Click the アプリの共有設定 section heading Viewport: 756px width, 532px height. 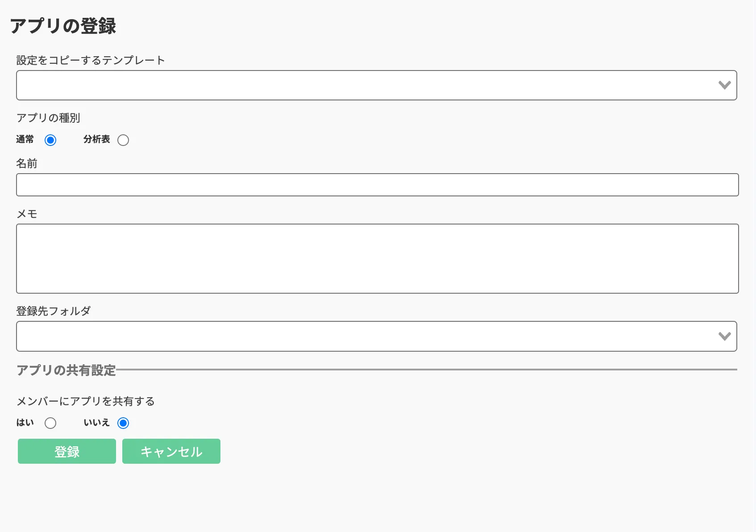pos(66,370)
